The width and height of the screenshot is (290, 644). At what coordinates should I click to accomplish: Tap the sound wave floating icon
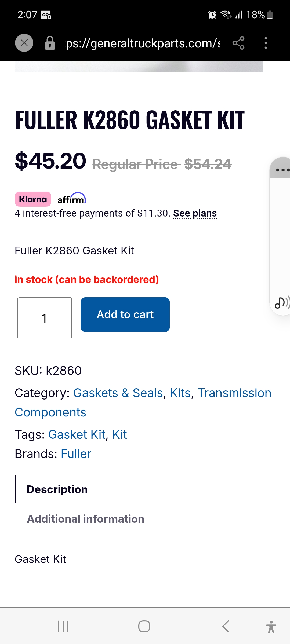(281, 303)
